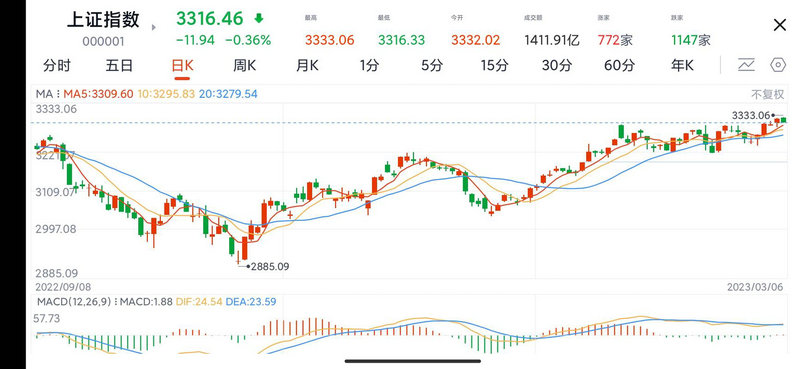
Task: Click the 57.73 MACD axis label
Action: point(47,318)
